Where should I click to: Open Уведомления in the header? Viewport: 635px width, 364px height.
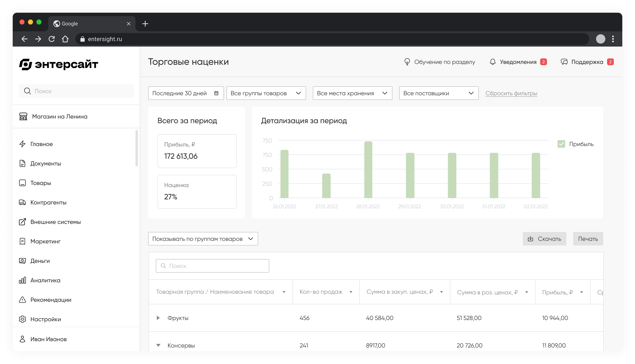point(518,62)
